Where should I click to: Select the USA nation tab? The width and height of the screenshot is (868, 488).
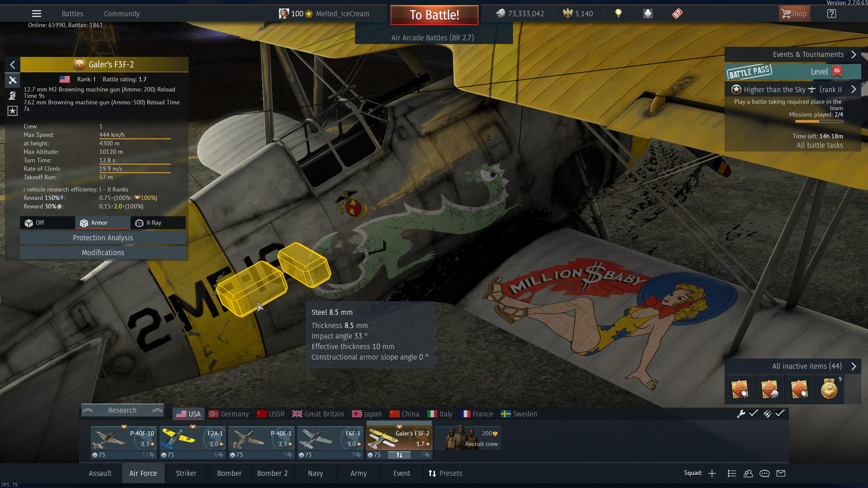[x=189, y=414]
